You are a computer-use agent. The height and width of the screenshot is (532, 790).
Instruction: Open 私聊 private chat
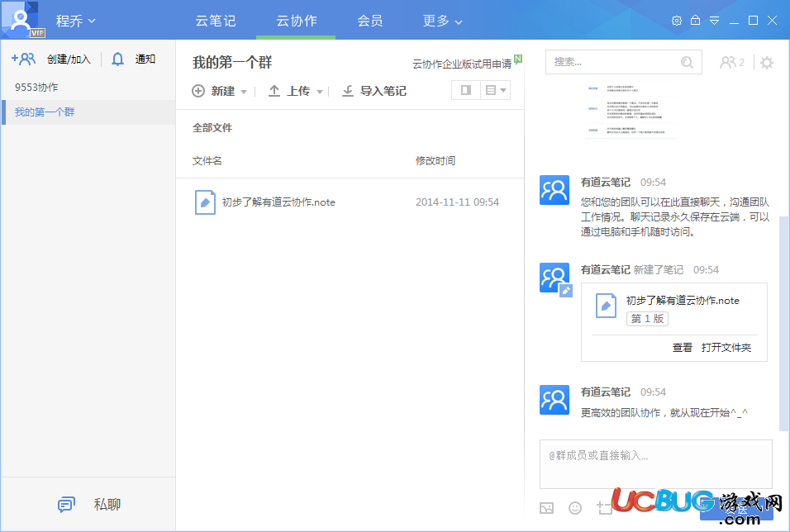coord(107,504)
